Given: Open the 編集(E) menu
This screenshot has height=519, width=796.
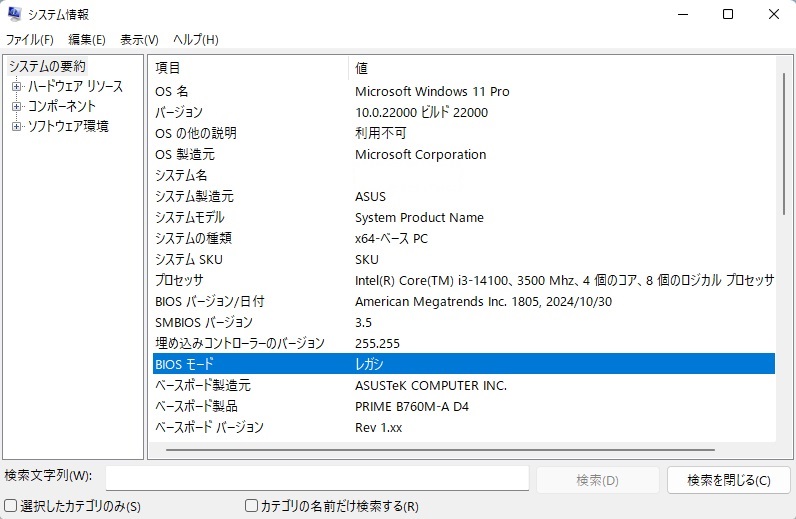Looking at the screenshot, I should 87,40.
